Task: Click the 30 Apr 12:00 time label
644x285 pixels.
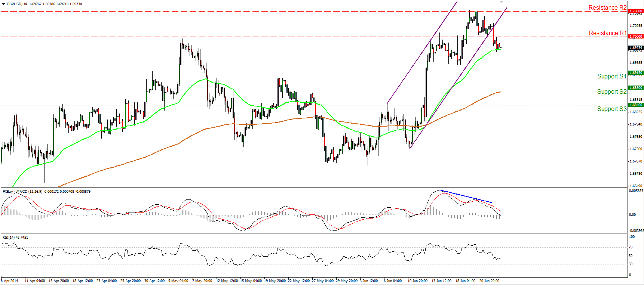Action: (x=154, y=281)
